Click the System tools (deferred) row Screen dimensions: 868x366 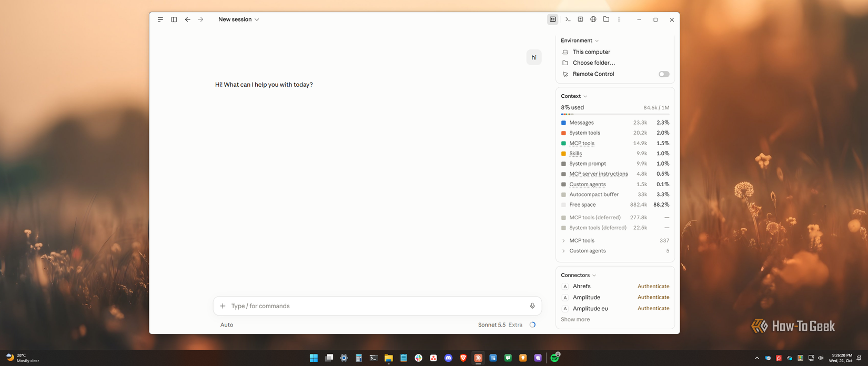coord(615,228)
